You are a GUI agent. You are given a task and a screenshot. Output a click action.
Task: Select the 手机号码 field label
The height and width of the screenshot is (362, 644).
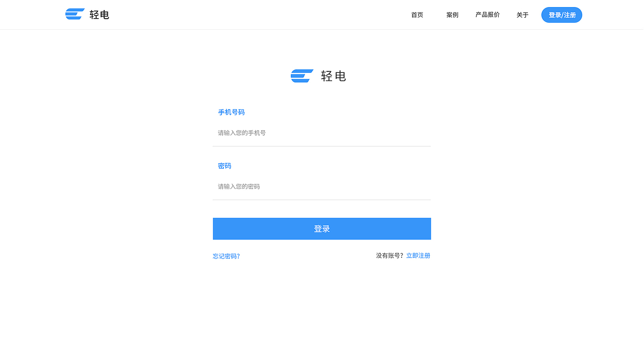(x=231, y=112)
